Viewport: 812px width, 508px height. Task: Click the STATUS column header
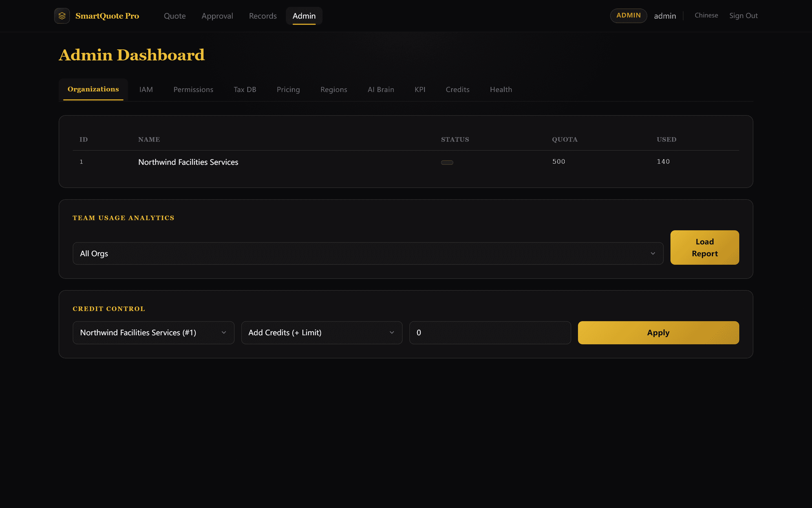[455, 139]
